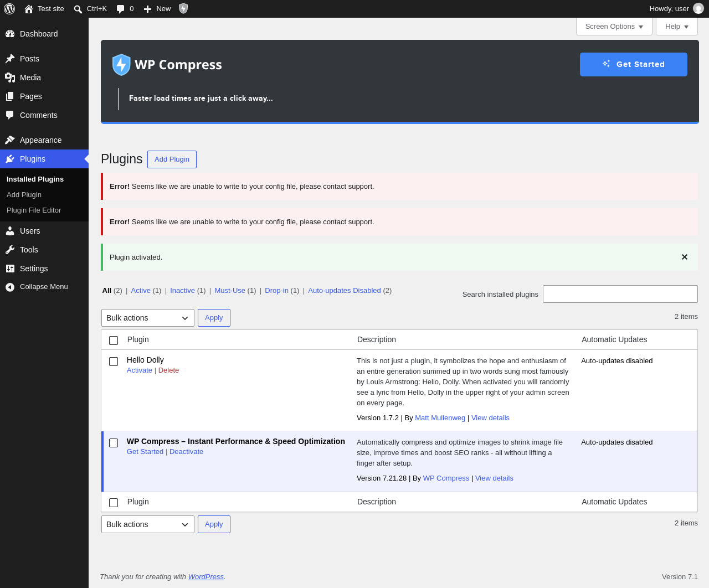Click the Pages icon in sidebar
The image size is (709, 588).
point(10,96)
